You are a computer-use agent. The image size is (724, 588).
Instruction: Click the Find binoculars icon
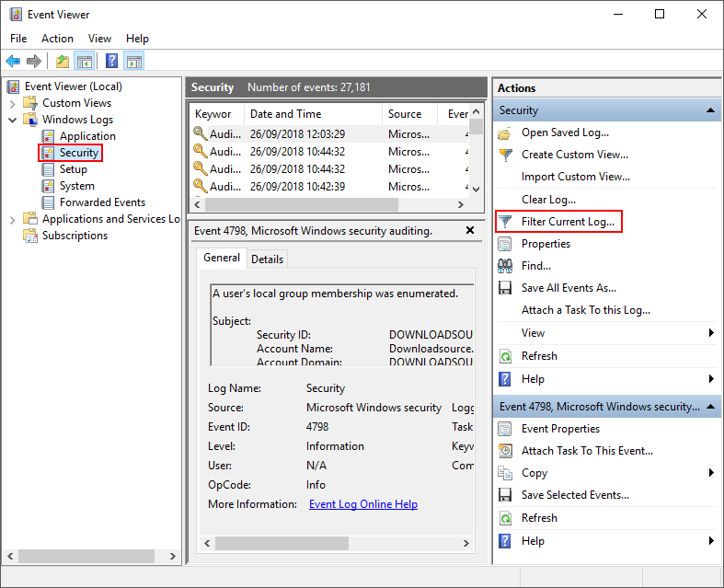coord(505,266)
